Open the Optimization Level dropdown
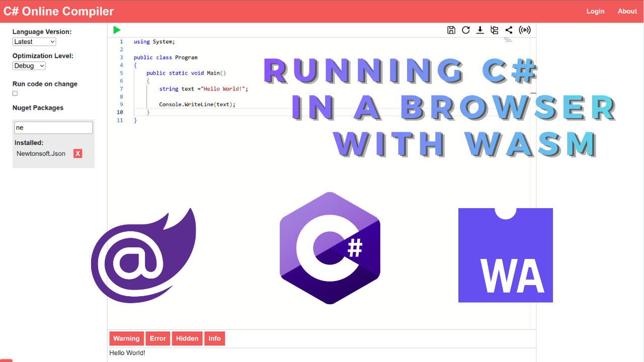Image resolution: width=644 pixels, height=362 pixels. 29,66
